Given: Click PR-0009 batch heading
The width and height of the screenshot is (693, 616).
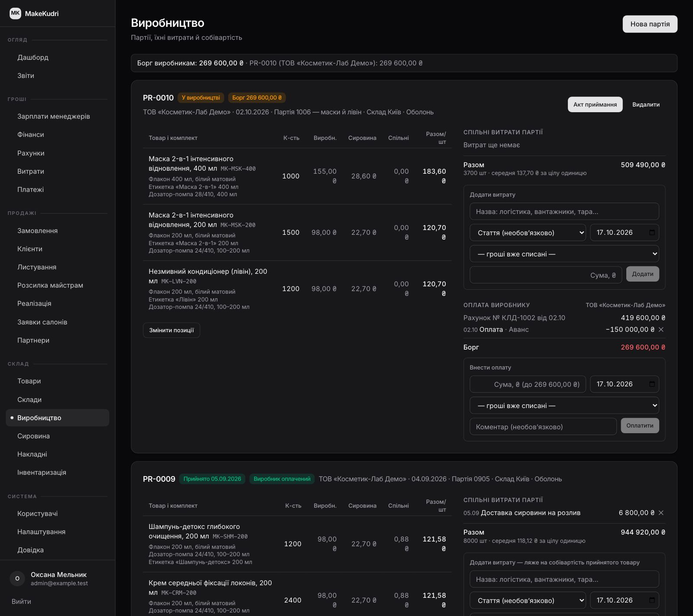Looking at the screenshot, I should click(x=159, y=479).
